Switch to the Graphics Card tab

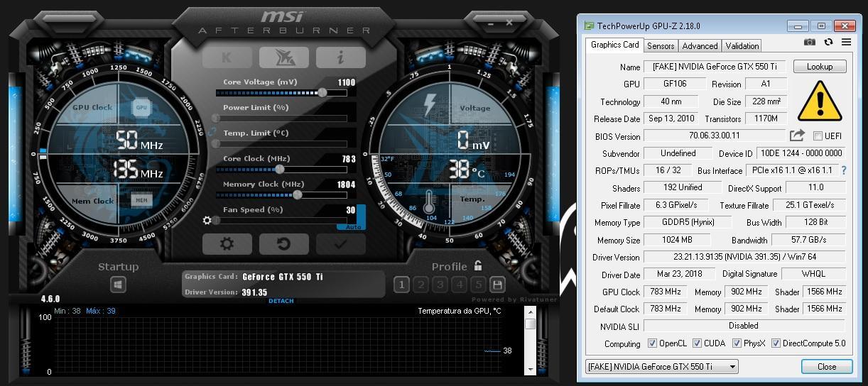615,45
